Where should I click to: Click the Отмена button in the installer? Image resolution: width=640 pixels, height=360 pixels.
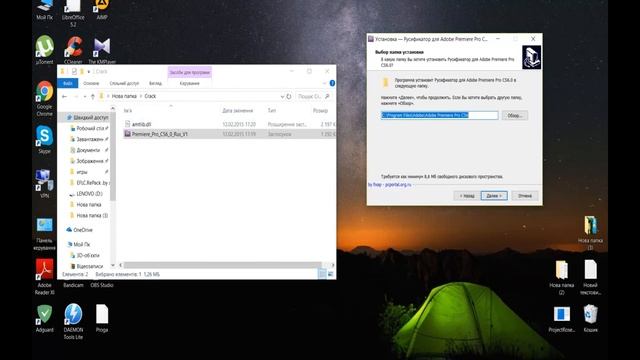point(525,196)
